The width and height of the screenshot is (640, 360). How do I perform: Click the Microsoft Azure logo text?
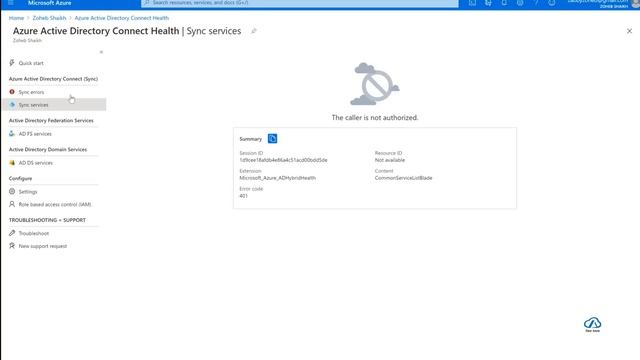[49, 3]
